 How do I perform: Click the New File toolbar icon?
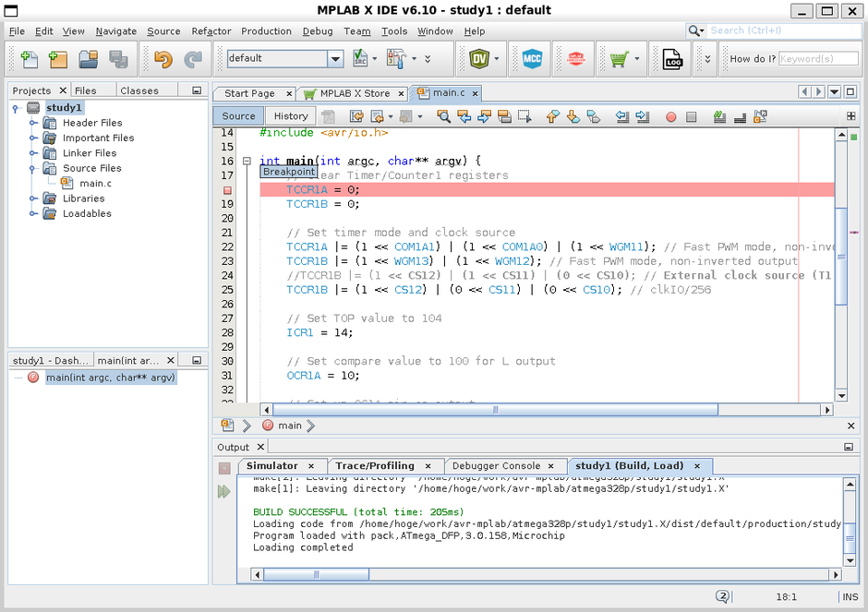pos(29,59)
